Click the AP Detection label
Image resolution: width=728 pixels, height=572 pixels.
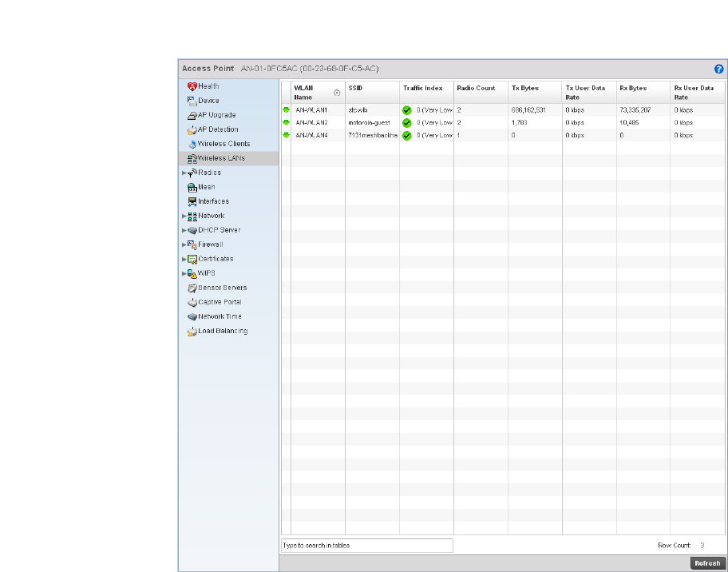pyautogui.click(x=218, y=129)
